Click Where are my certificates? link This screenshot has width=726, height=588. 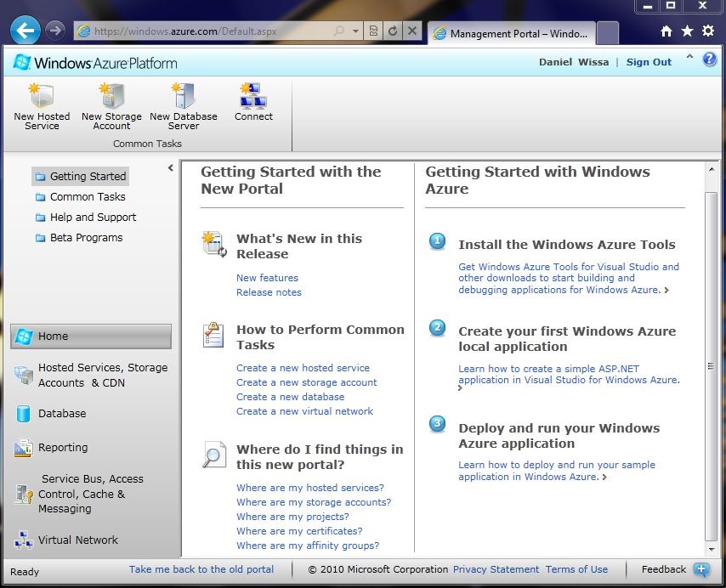(x=299, y=531)
